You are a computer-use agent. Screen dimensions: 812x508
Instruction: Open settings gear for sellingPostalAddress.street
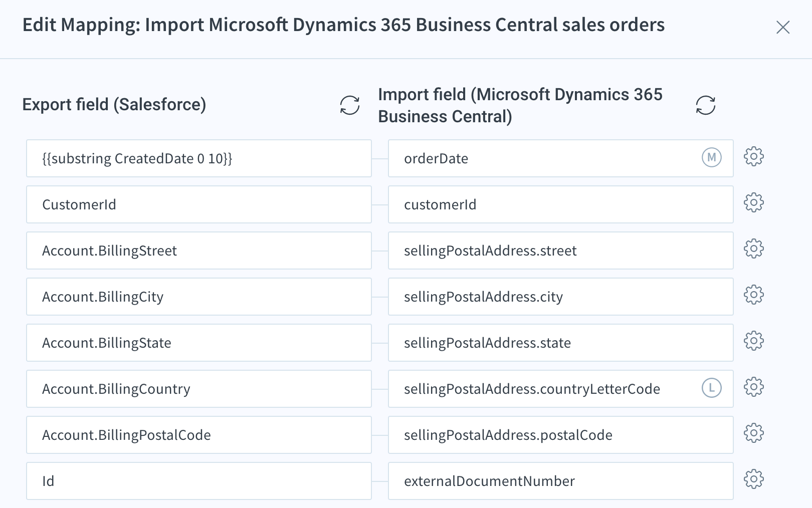click(753, 249)
